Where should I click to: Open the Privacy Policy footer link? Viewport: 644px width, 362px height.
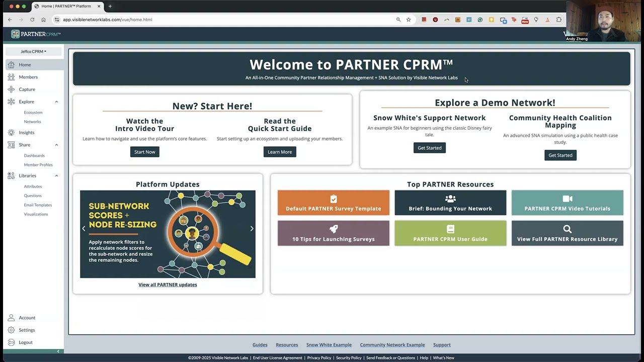319,358
